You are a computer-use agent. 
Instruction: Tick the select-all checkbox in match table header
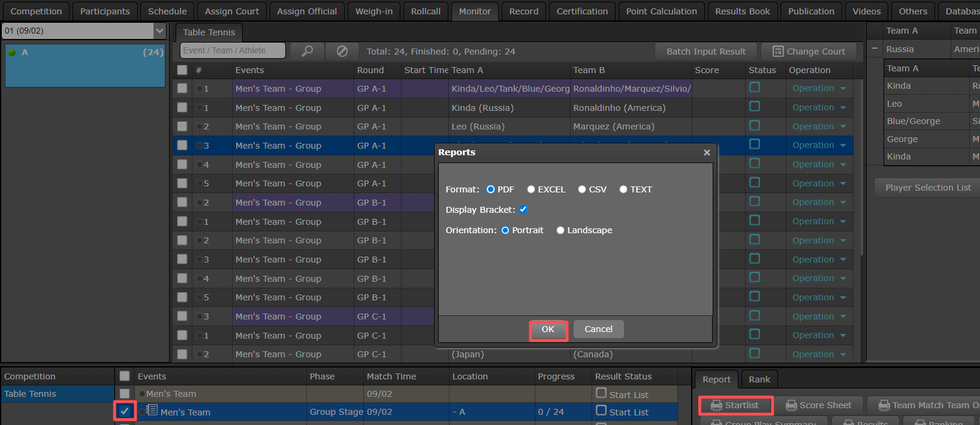point(182,70)
